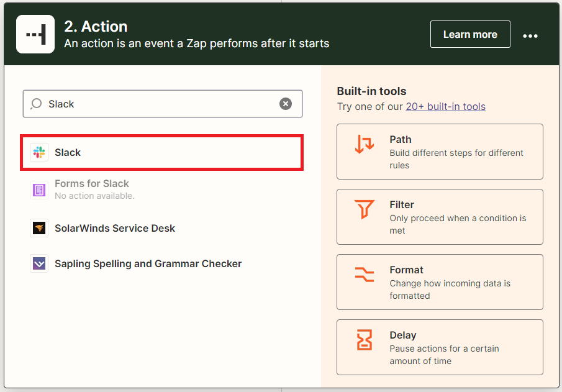Select the Format built-in tool card

440,282
